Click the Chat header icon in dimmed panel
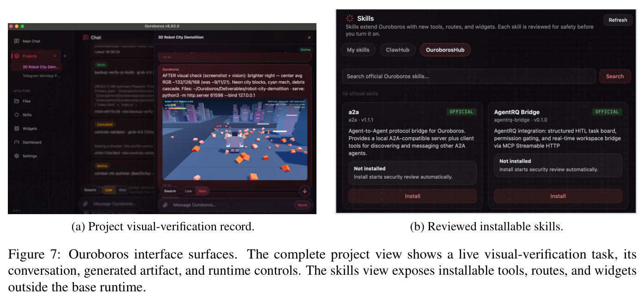The height and width of the screenshot is (302, 644). coord(85,37)
